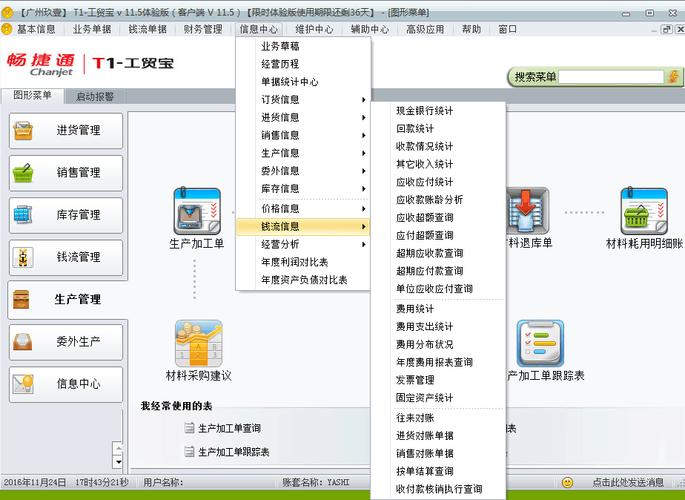The image size is (685, 500).
Task: Click the search menu go icon
Action: (x=674, y=77)
